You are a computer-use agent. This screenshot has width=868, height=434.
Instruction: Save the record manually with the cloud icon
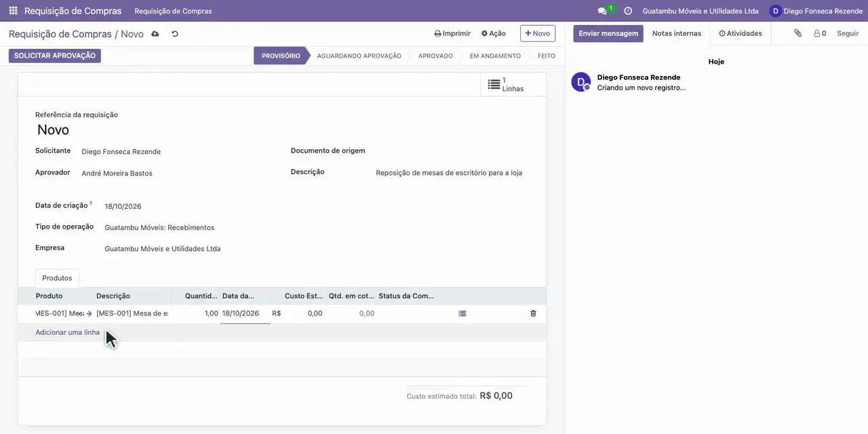click(155, 34)
